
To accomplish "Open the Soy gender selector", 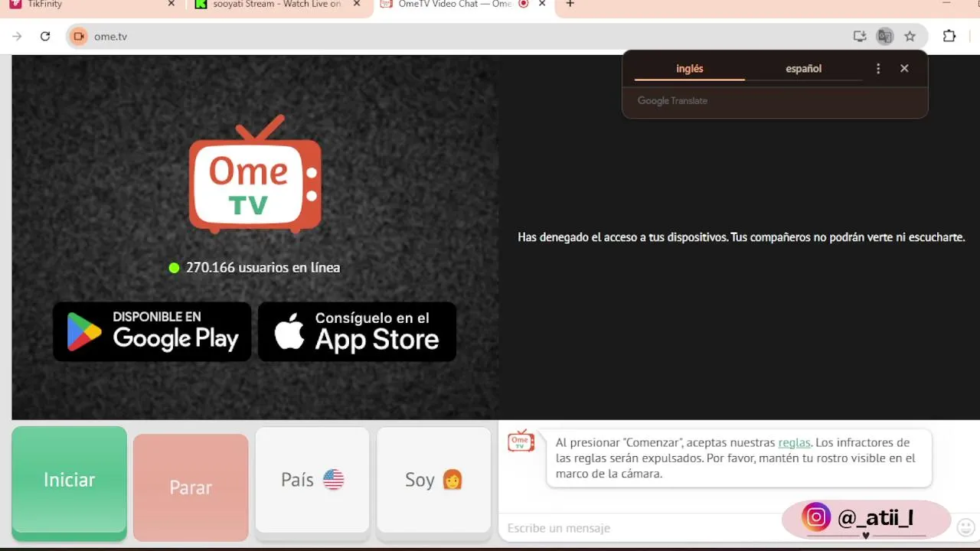I will [x=434, y=480].
